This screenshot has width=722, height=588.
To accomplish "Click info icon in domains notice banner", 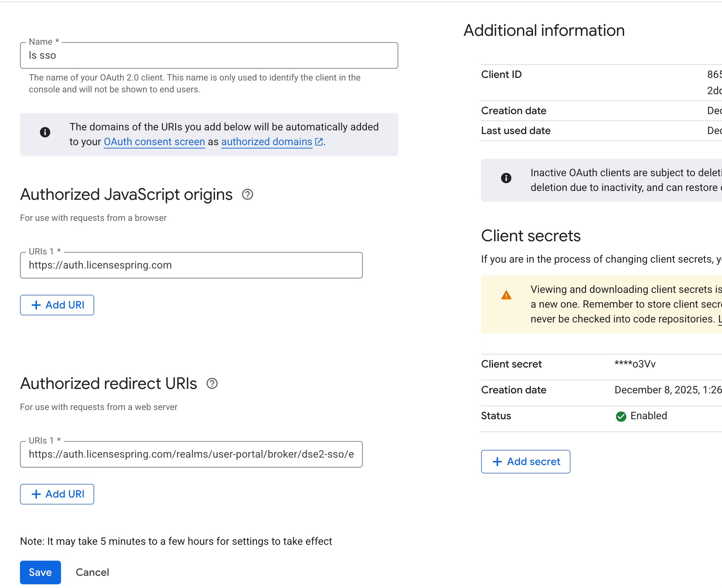I will 45,132.
